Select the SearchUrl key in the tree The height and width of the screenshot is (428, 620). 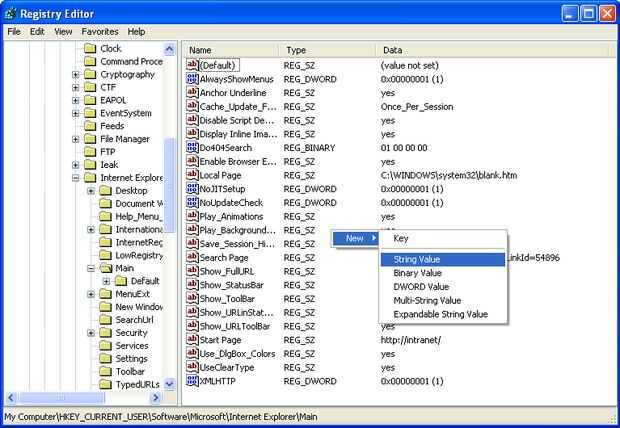(x=134, y=320)
